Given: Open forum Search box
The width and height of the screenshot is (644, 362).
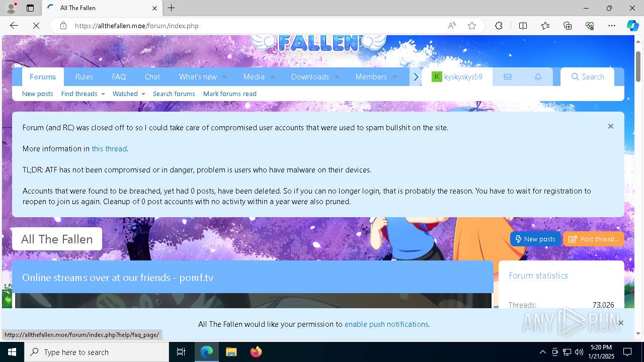Looking at the screenshot, I should point(587,77).
